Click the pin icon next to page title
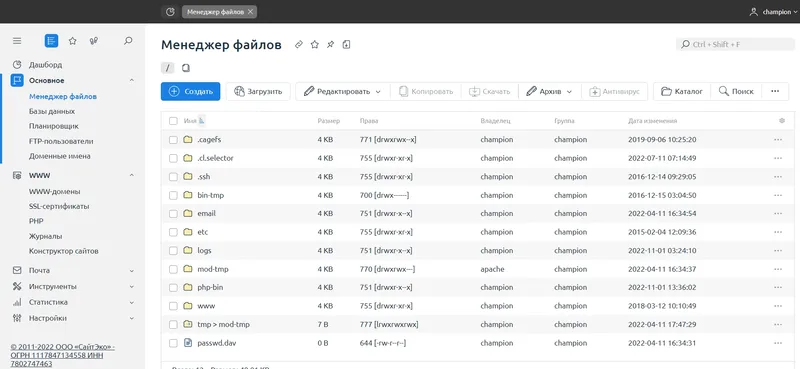Image resolution: width=800 pixels, height=369 pixels. point(331,45)
